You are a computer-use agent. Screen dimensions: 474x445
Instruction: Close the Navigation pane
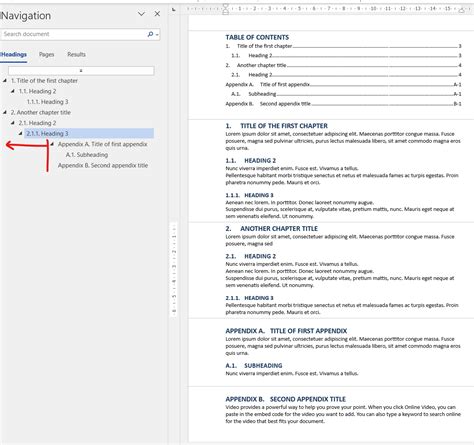tap(157, 14)
